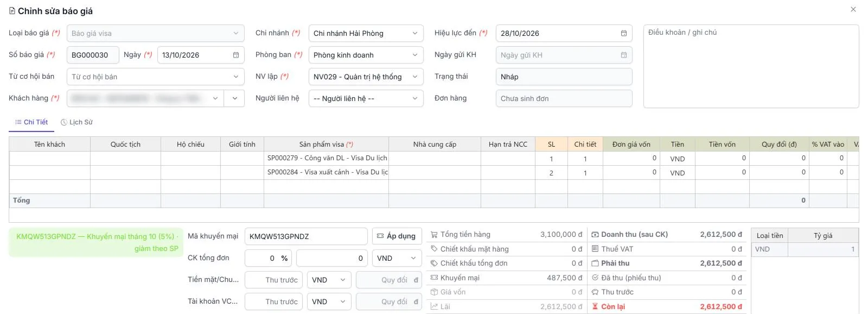Click the VND row in Loại tiền table

click(x=805, y=249)
